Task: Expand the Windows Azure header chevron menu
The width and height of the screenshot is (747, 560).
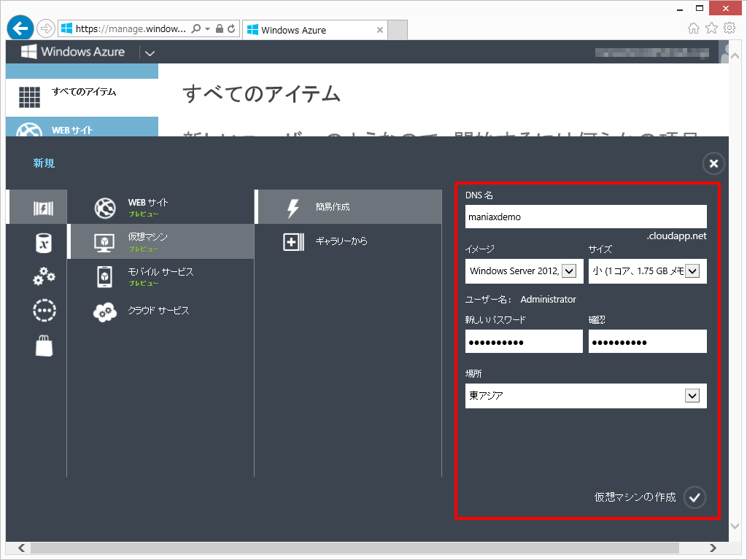Action: [x=150, y=52]
